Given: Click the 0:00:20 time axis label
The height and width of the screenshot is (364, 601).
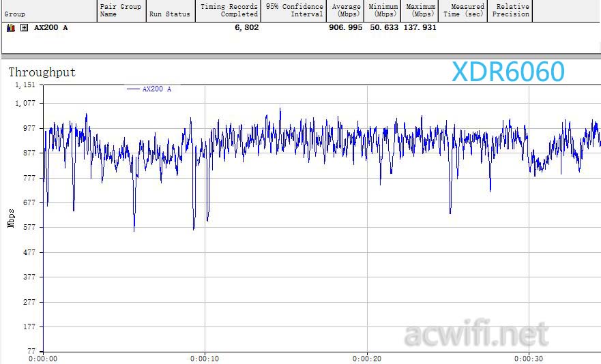Looking at the screenshot, I should (x=367, y=359).
